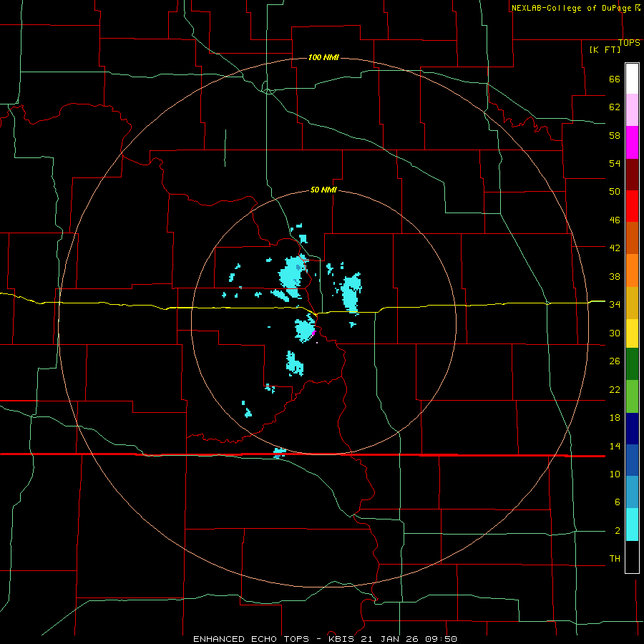Click the legend value '62'

point(615,107)
